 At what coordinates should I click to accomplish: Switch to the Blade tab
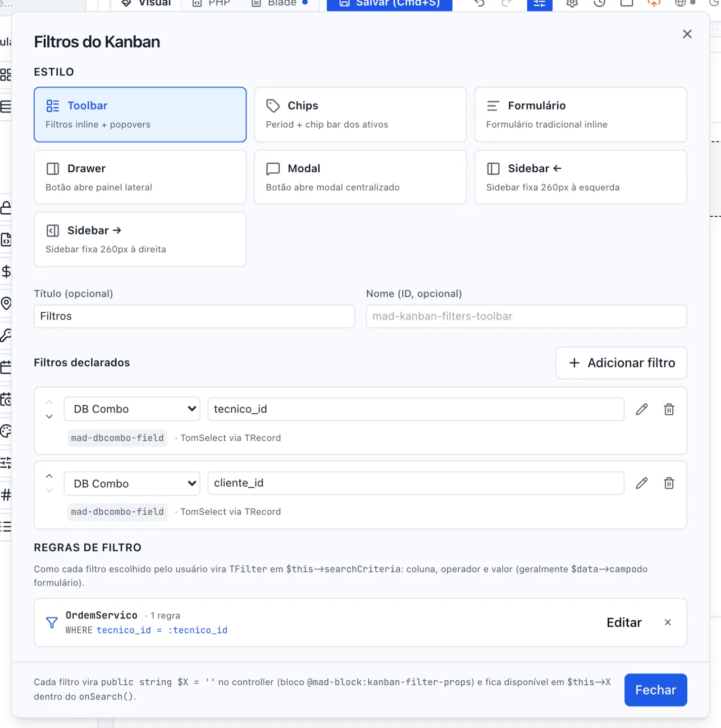(x=280, y=4)
